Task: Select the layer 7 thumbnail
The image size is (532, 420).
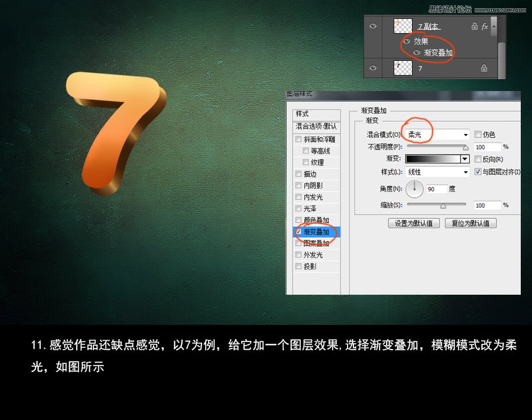Action: point(403,68)
